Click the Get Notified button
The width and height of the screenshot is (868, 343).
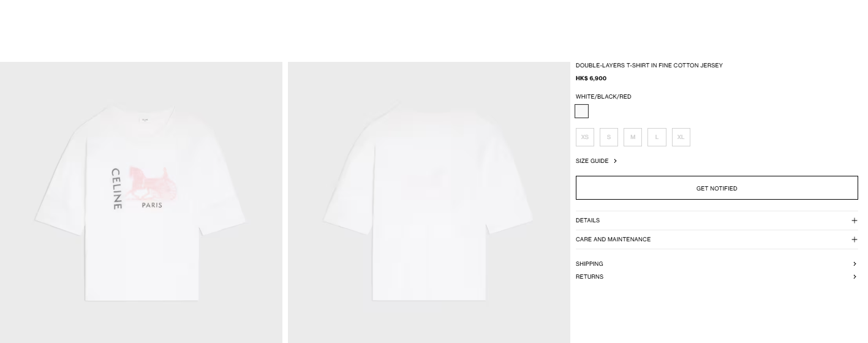tap(717, 188)
